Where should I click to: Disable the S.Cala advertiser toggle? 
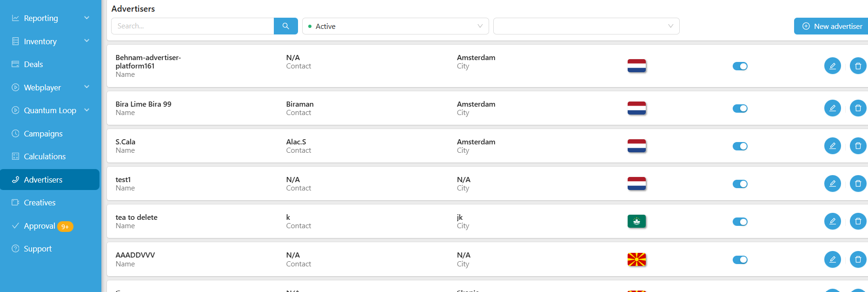[x=740, y=146]
